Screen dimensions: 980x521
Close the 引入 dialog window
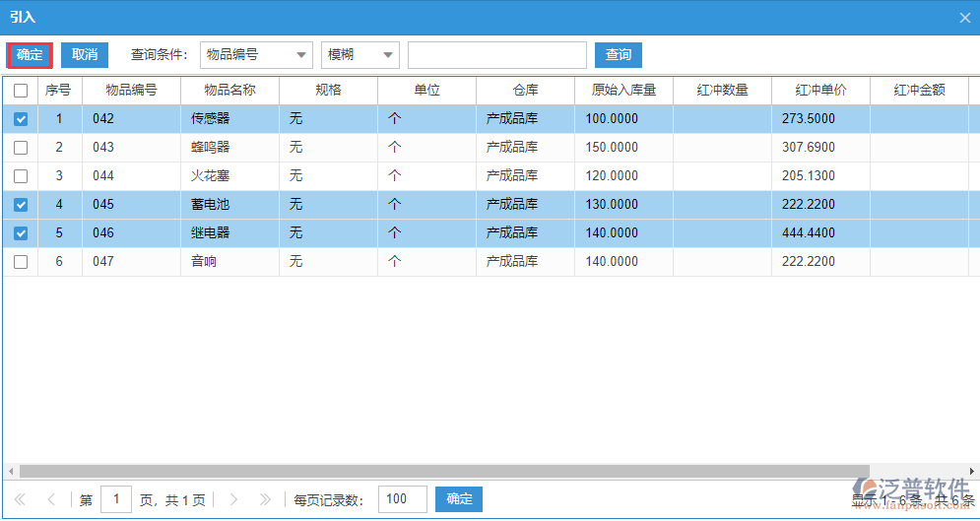coord(964,18)
